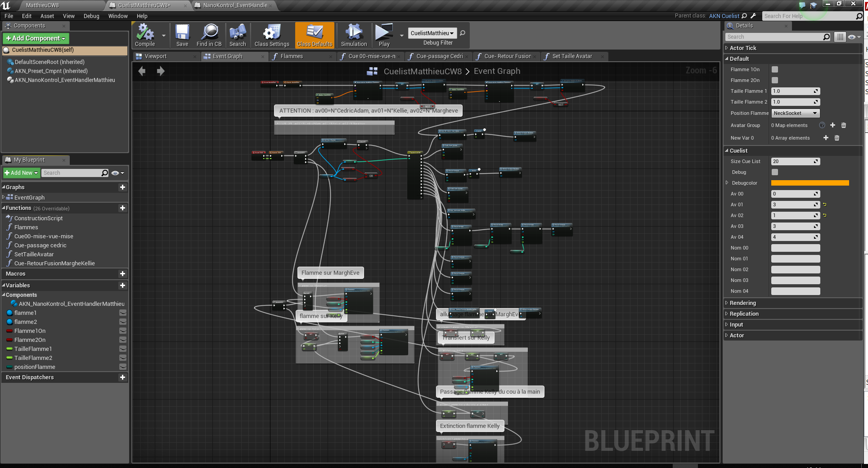
Task: Delete Avatar Group map elements
Action: coord(844,125)
